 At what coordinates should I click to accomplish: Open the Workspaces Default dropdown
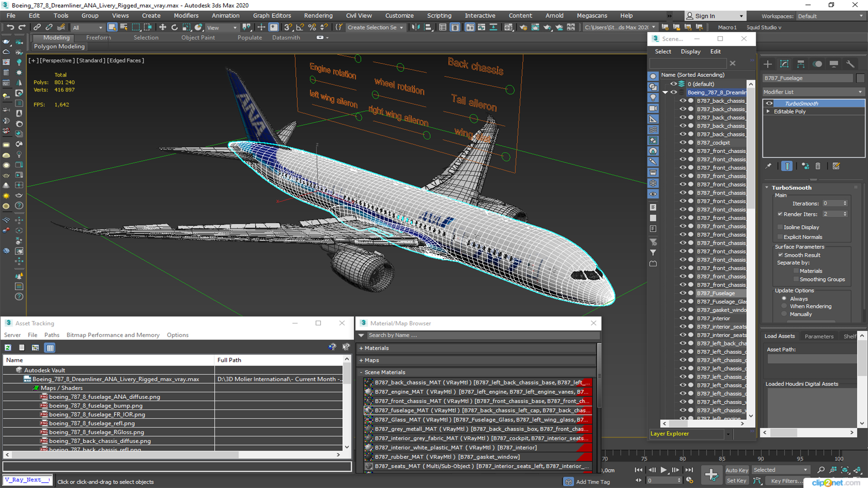(x=830, y=16)
